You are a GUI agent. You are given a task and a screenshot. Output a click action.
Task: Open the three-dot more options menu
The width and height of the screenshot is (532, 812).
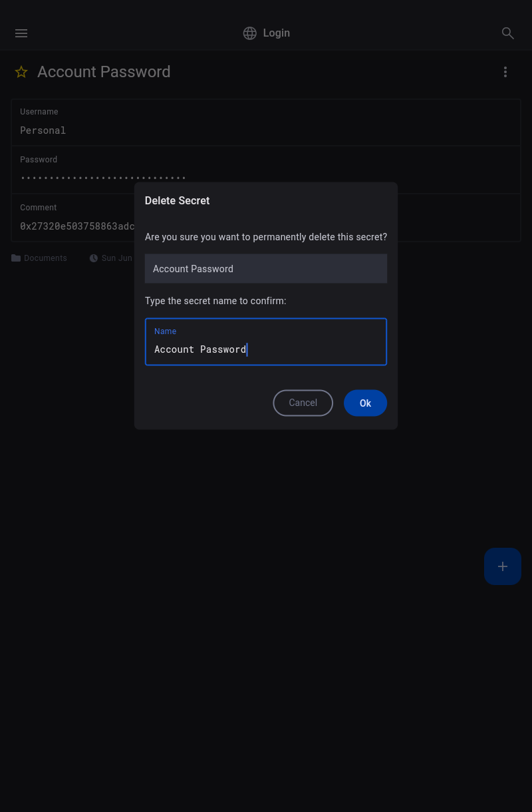[505, 72]
